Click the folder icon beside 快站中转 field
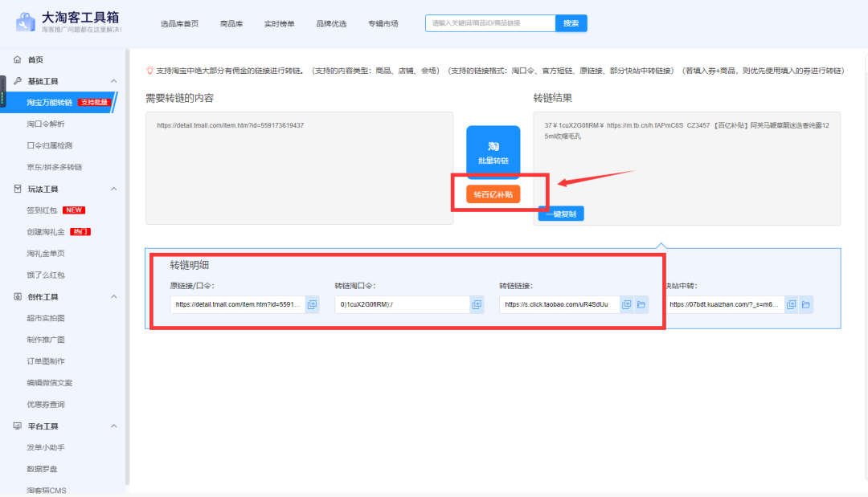Viewport: 868px width, 497px height. [805, 304]
